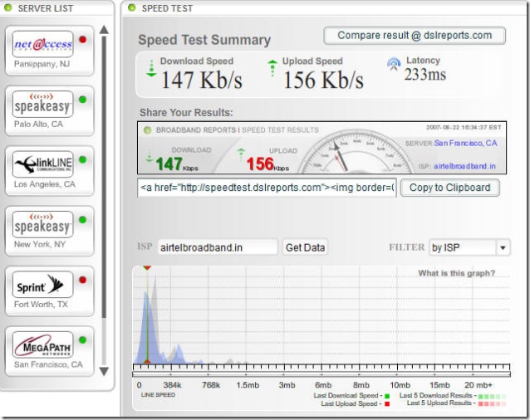The height and width of the screenshot is (420, 530).
Task: Click the airtelbroadband.in ISP link
Action: pos(465,165)
